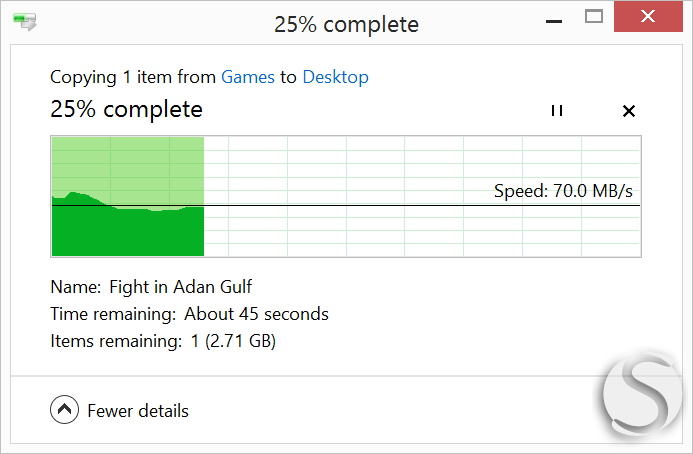Click the 25% complete title bar text
The height and width of the screenshot is (454, 693).
346,24
